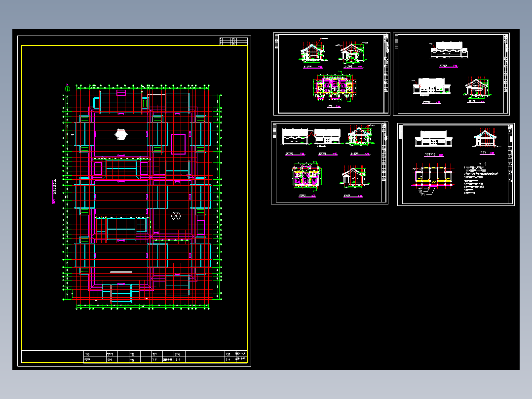Select the magenta rectangle in right courtyard
This screenshot has height=399, width=532.
point(179,144)
